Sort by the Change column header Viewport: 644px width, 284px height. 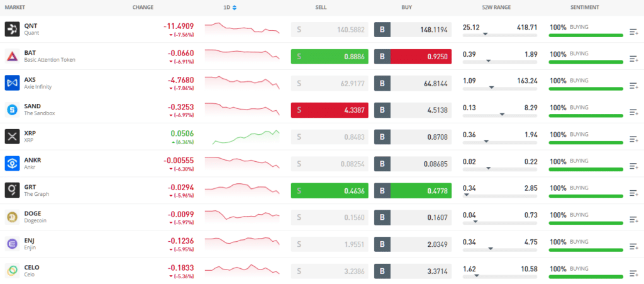pyautogui.click(x=143, y=8)
